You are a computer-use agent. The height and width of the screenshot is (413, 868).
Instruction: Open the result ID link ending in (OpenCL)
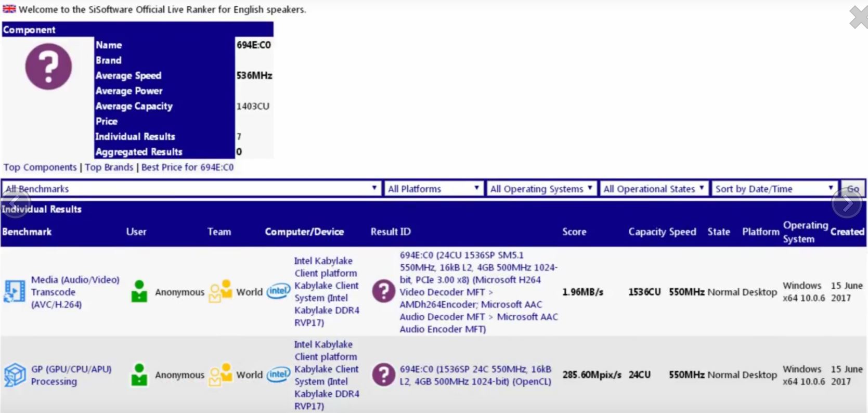pyautogui.click(x=475, y=375)
